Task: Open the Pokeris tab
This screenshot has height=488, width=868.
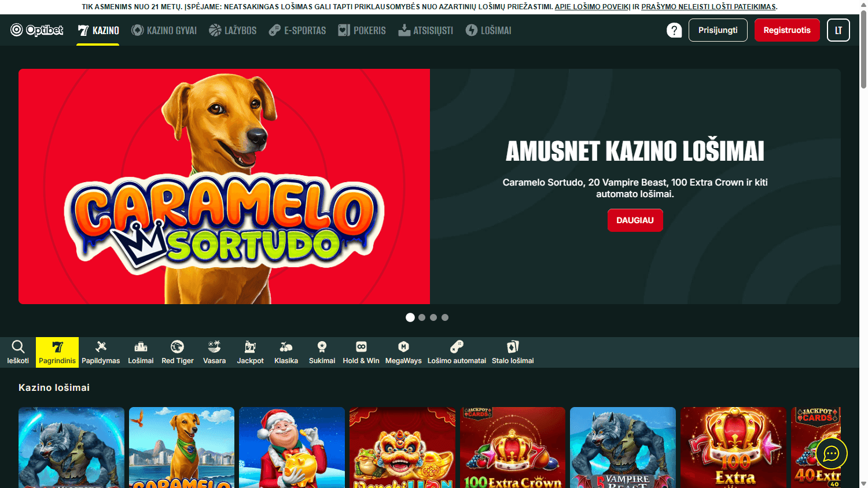Action: pos(362,30)
